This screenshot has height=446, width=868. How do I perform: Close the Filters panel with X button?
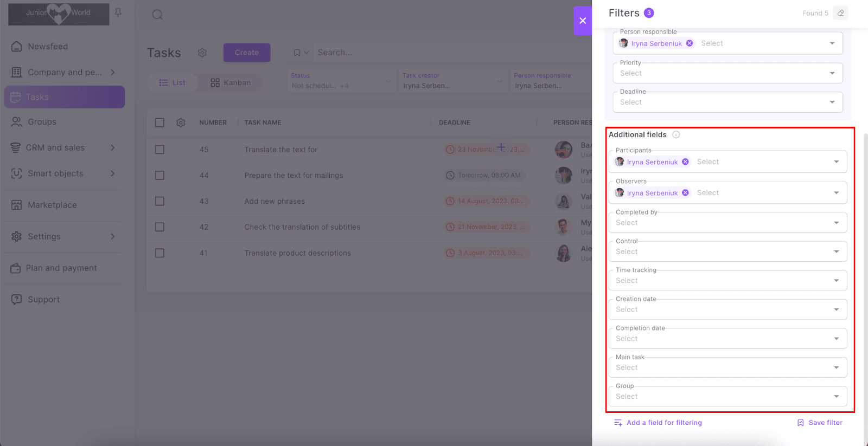tap(583, 21)
